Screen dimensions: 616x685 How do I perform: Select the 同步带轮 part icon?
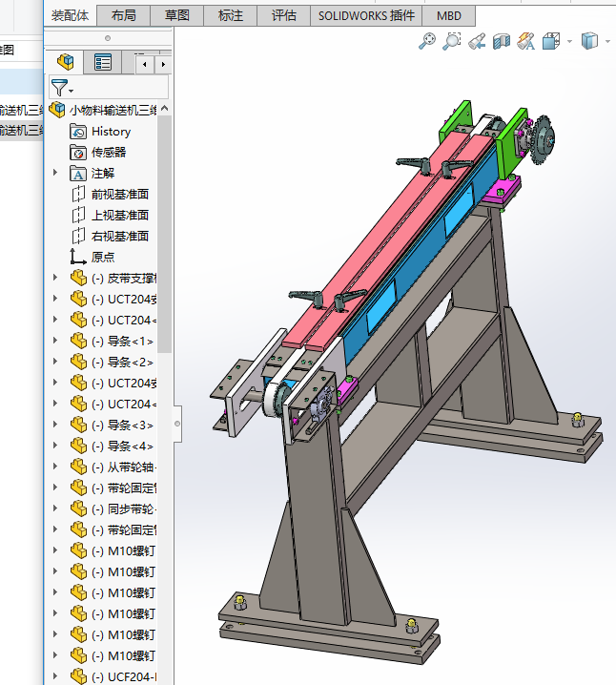coord(78,509)
